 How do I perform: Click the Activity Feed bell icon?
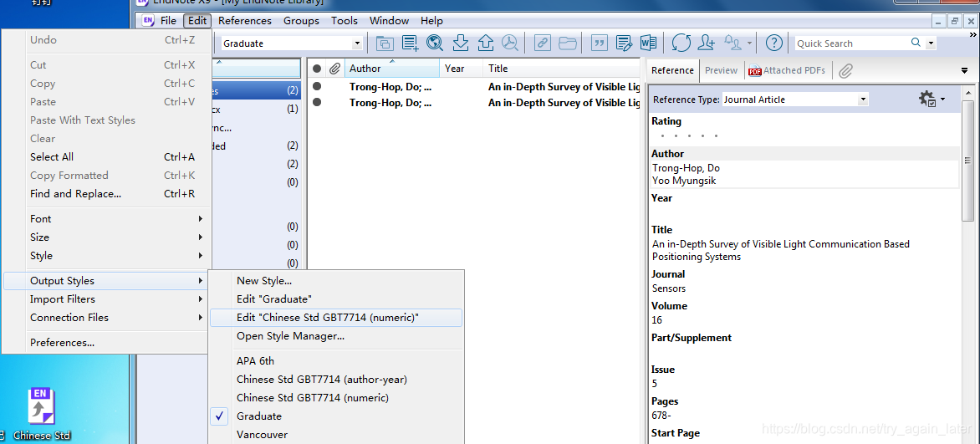point(732,43)
